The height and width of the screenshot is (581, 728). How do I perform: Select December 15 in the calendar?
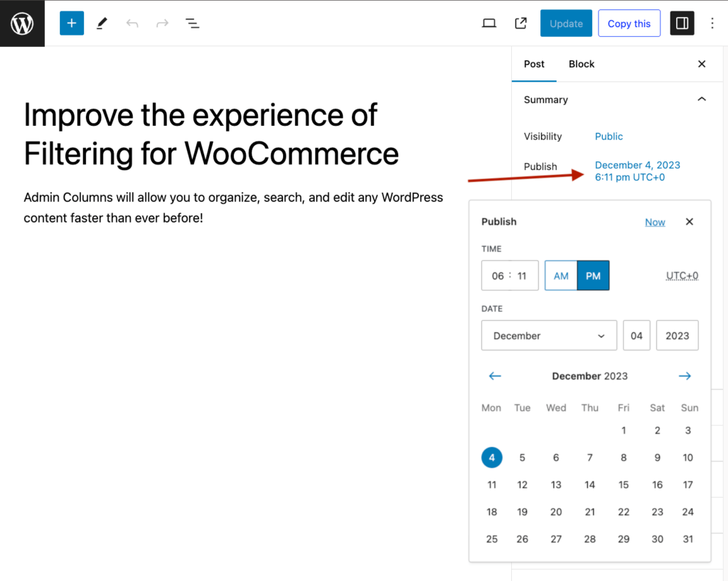click(x=623, y=484)
